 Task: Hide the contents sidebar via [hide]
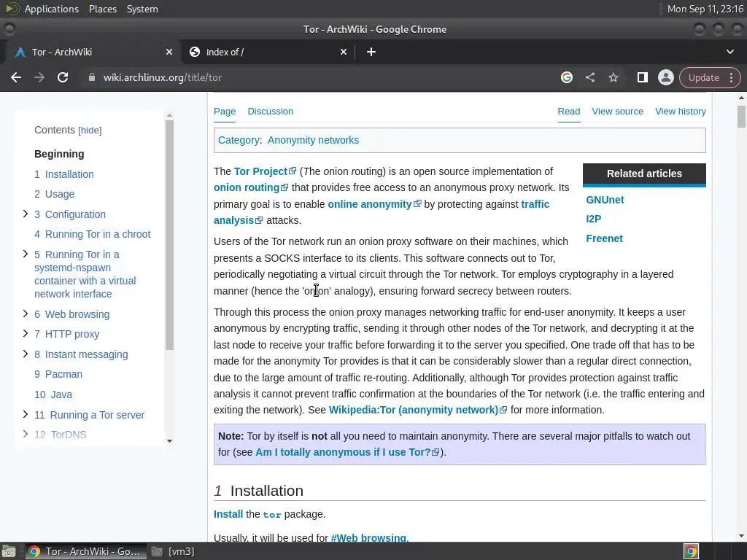coord(90,131)
